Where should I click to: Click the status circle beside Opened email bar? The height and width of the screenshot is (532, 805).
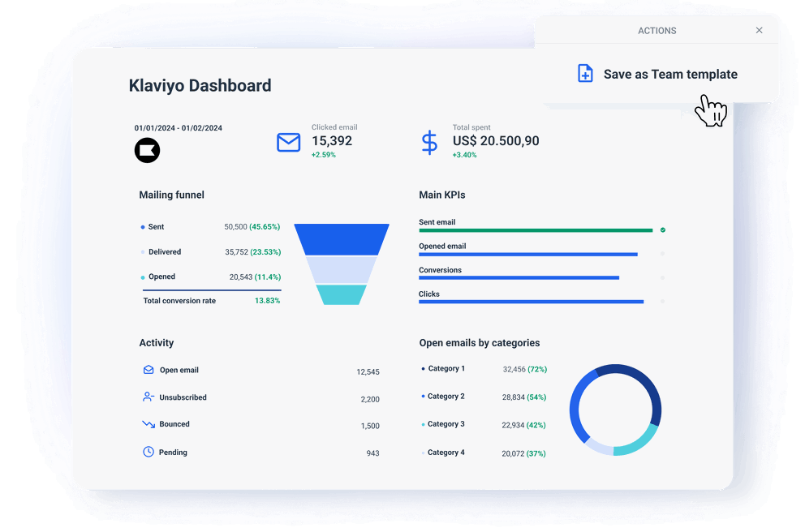[662, 255]
